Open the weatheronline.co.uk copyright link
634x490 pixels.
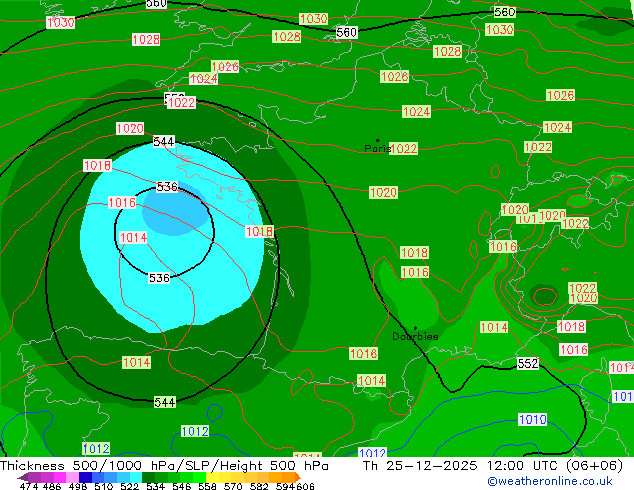click(550, 481)
